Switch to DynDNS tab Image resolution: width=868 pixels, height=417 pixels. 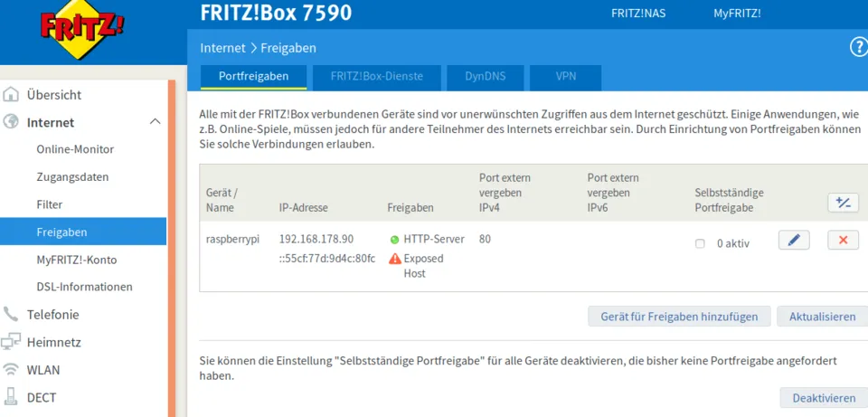(x=485, y=76)
